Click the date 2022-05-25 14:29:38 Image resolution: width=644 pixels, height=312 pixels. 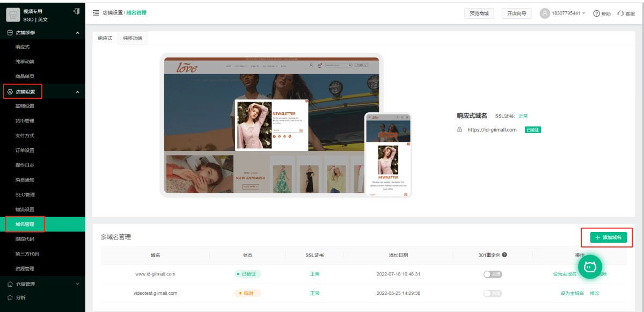tap(398, 293)
